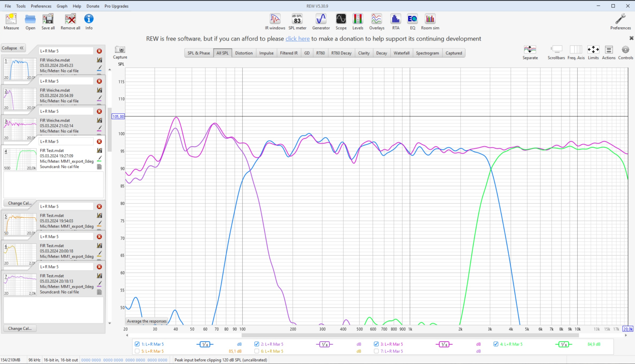Open notes icon for measurement 4
635x364 pixels.
100,166
